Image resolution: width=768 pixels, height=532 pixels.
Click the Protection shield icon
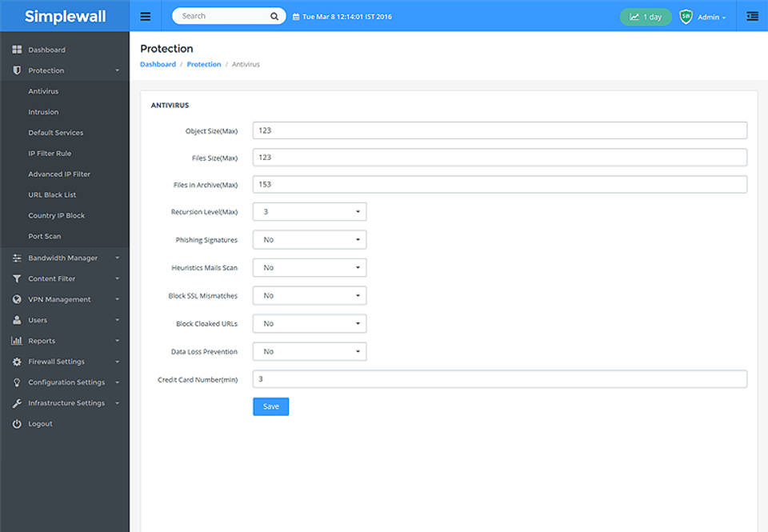17,70
